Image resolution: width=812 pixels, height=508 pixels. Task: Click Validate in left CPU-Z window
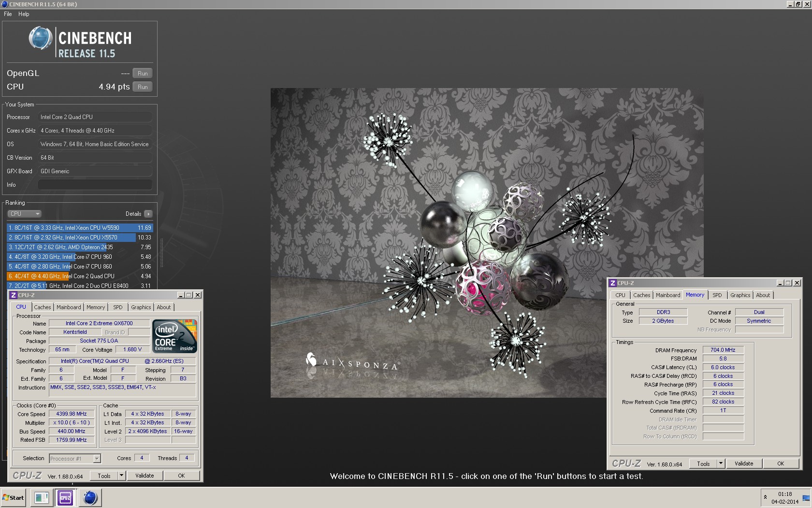tap(145, 476)
